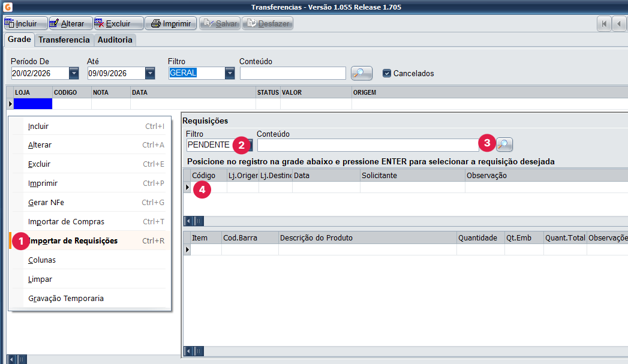The image size is (628, 364).
Task: Select Limpar menu entry
Action: 90,279
